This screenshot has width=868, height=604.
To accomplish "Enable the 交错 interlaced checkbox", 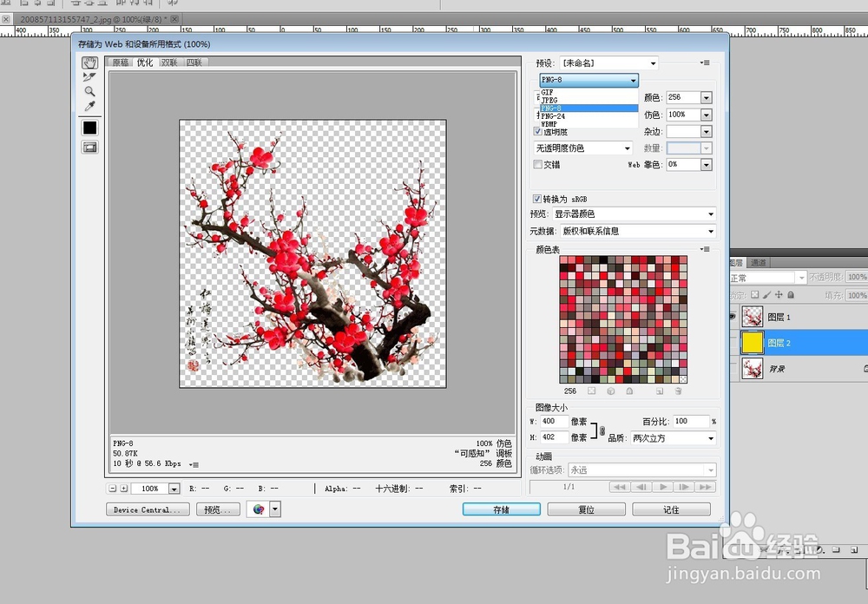I will 537,164.
